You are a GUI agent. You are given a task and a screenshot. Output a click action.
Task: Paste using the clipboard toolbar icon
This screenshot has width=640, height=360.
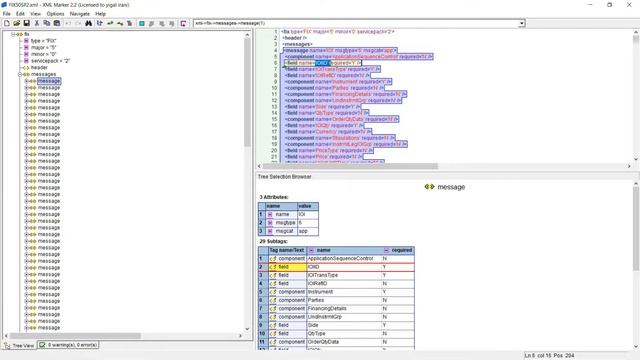pos(57,24)
